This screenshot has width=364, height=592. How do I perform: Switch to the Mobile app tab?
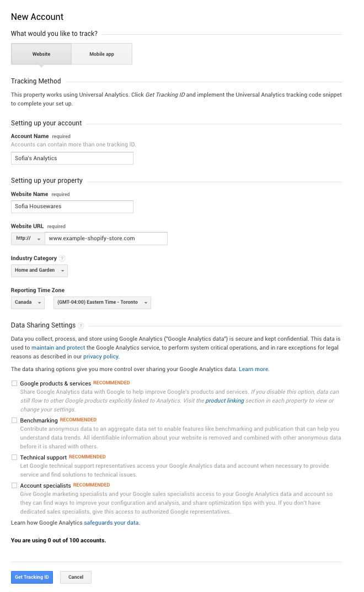point(101,54)
